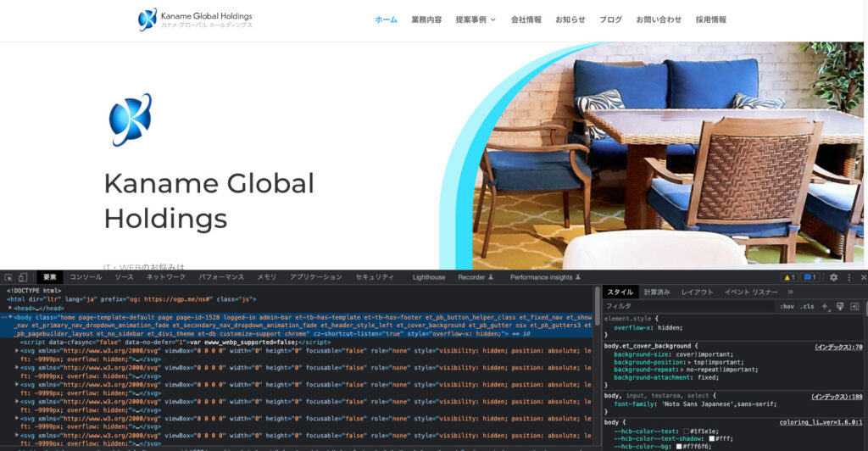Open the (インデックス):70 source link
The image size is (868, 451).
(837, 347)
